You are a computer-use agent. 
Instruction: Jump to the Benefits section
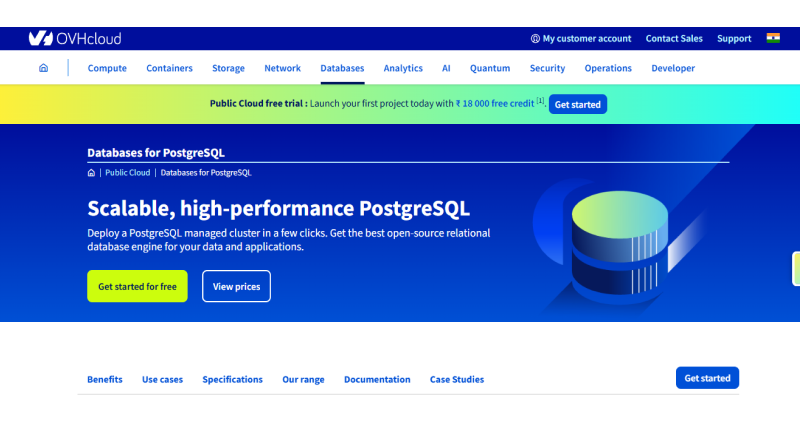pos(105,379)
